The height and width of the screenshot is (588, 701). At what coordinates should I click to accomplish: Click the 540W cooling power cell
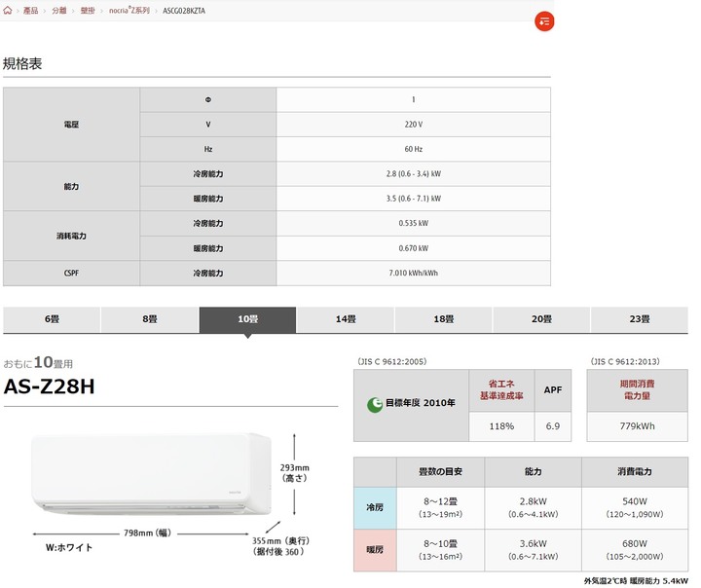coord(635,507)
